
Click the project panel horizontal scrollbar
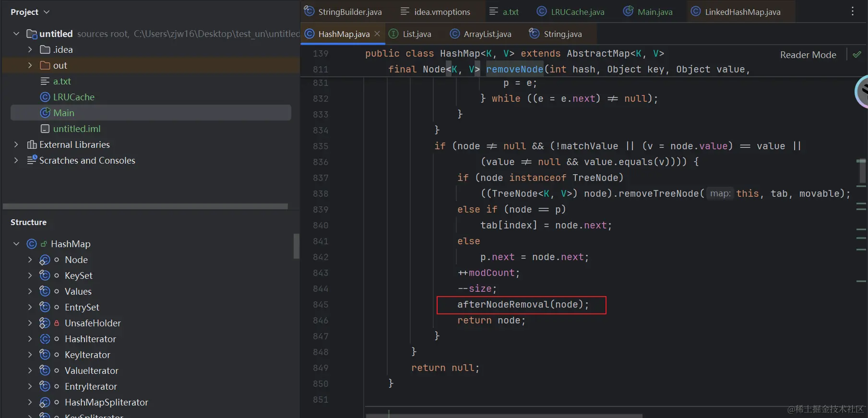pos(145,206)
